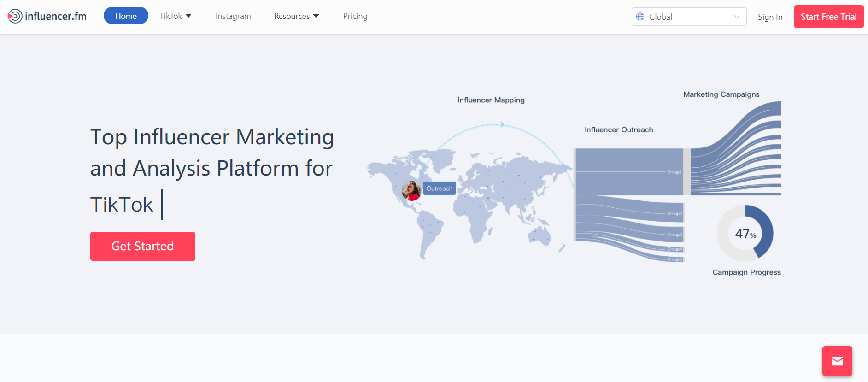Click the Group3 label in the chart

674,235
